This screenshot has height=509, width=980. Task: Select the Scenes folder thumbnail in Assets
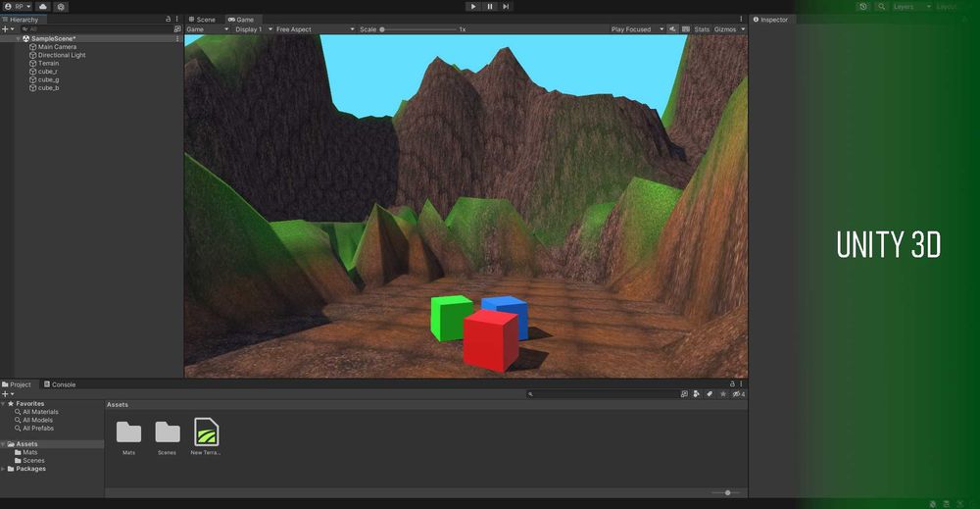point(167,436)
